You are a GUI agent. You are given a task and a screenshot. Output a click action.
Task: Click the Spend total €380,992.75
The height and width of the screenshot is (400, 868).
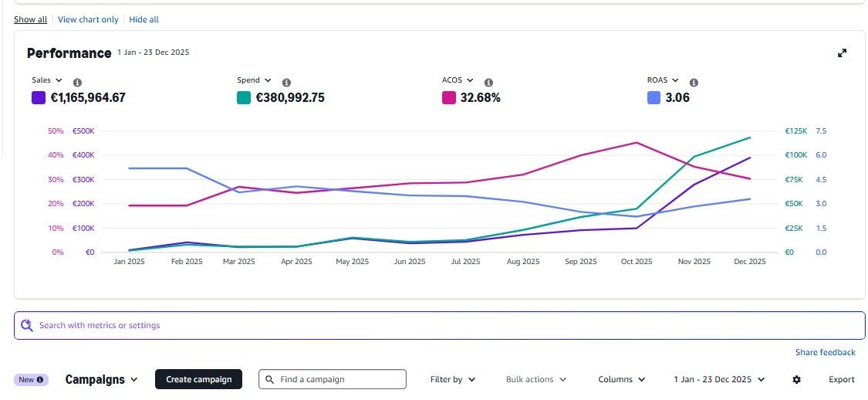290,98
